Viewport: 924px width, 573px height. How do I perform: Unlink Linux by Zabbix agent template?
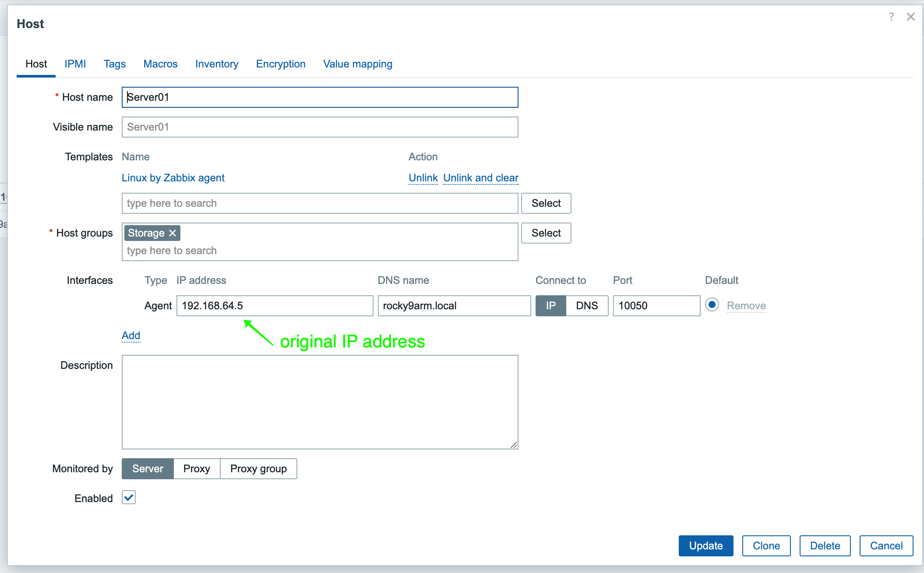pos(423,178)
